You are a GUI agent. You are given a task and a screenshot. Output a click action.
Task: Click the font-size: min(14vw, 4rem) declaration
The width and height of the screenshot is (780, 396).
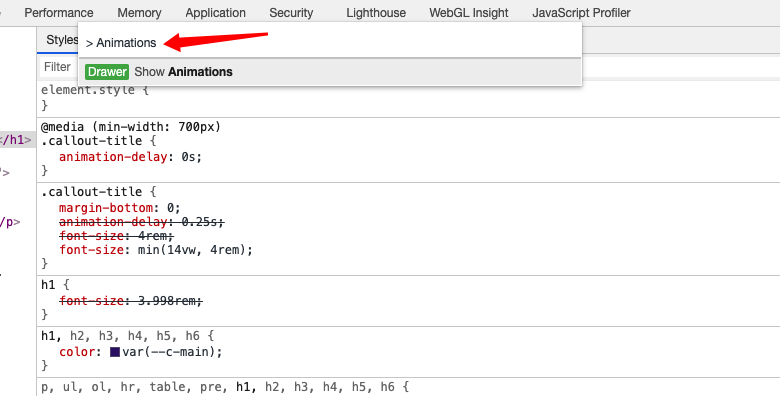point(156,250)
